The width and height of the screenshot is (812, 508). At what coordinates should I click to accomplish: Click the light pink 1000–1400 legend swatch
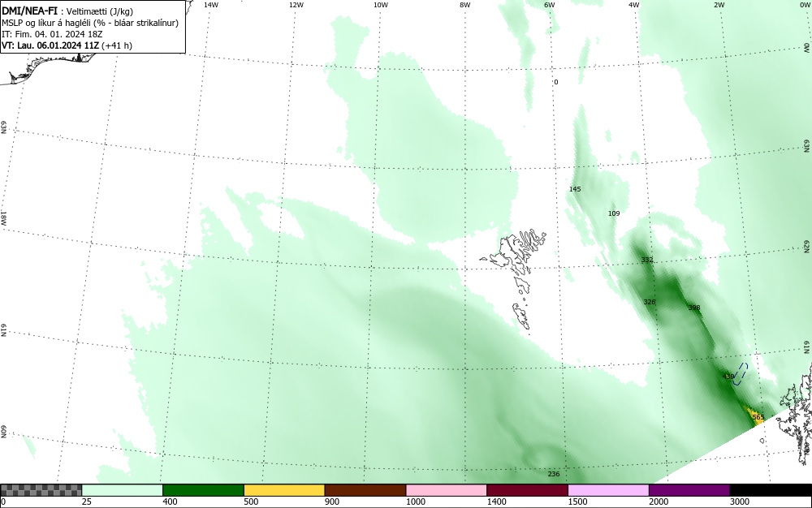447,490
